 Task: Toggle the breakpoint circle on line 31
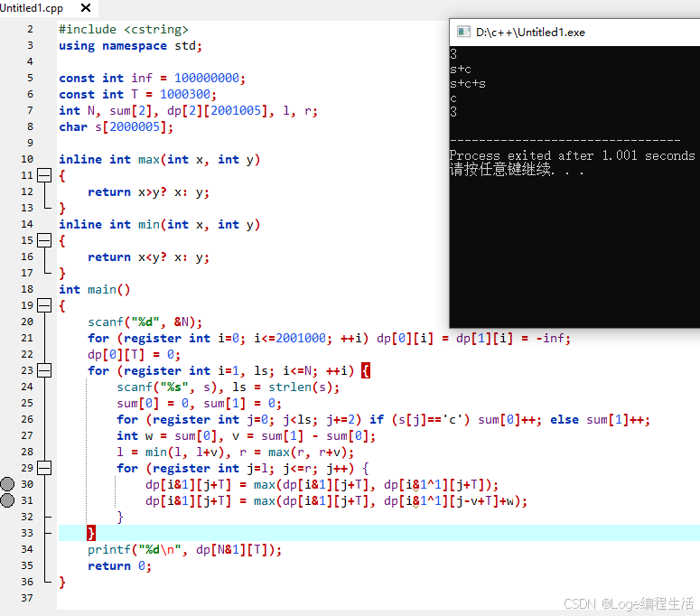8,500
